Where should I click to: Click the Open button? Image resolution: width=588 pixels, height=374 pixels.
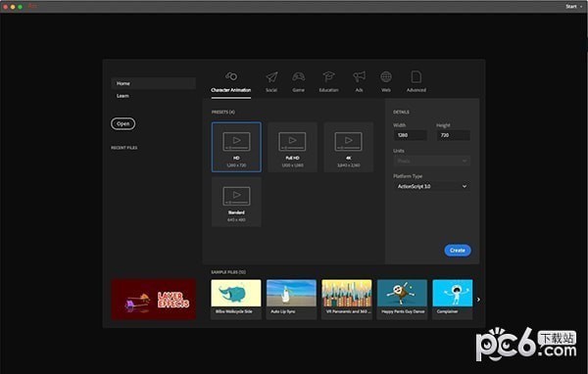[x=123, y=123]
